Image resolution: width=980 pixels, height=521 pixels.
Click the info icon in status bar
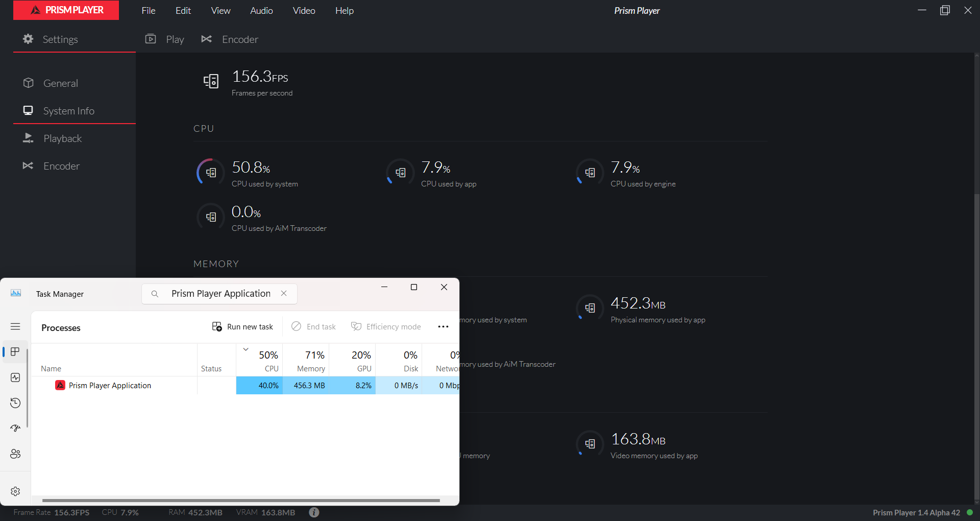(x=314, y=512)
